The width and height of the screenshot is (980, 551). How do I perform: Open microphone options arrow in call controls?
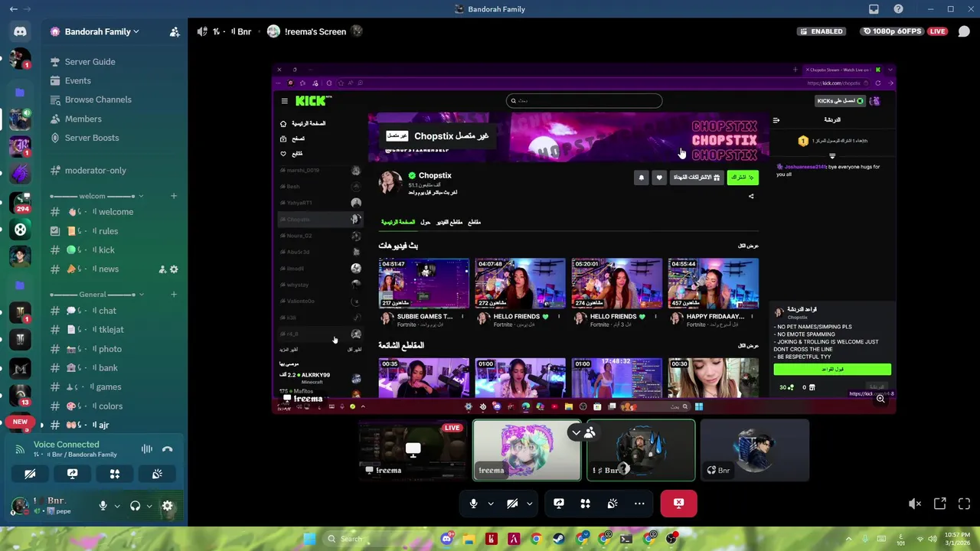click(x=491, y=504)
